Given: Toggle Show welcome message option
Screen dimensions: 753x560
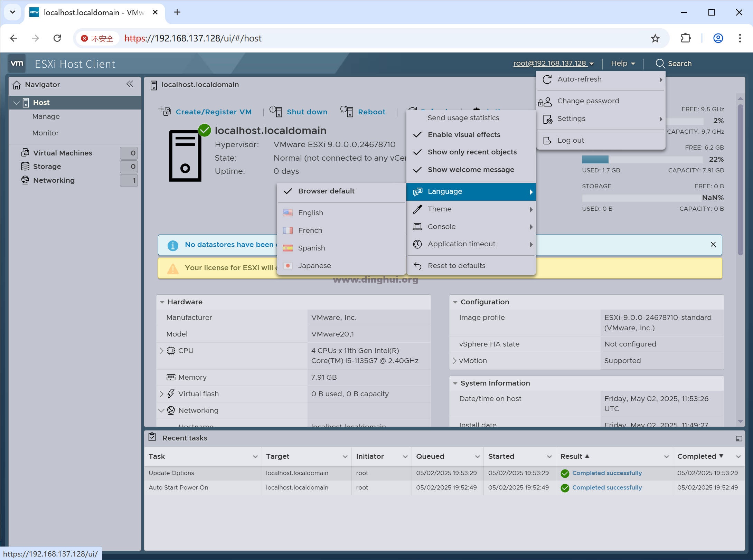Looking at the screenshot, I should coord(471,170).
